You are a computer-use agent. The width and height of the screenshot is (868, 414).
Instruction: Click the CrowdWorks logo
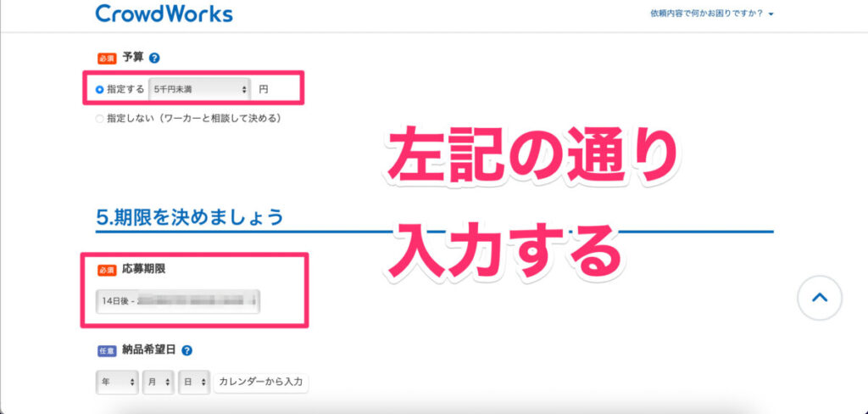[164, 14]
